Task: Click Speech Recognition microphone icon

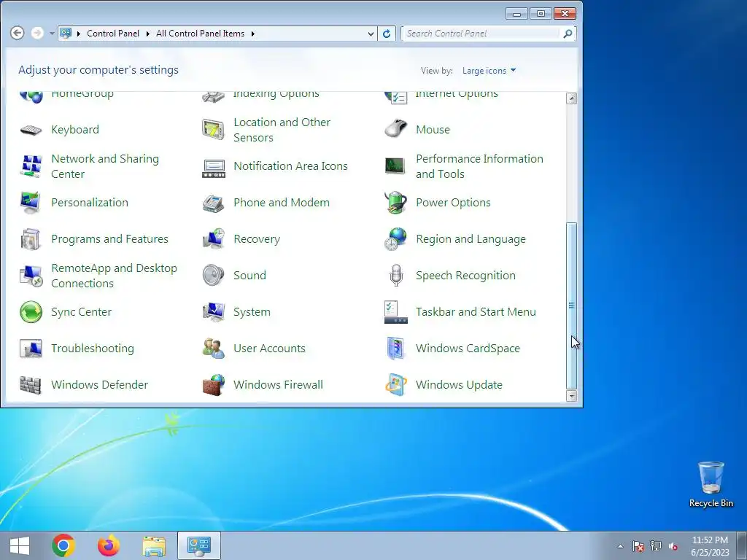Action: pyautogui.click(x=395, y=275)
